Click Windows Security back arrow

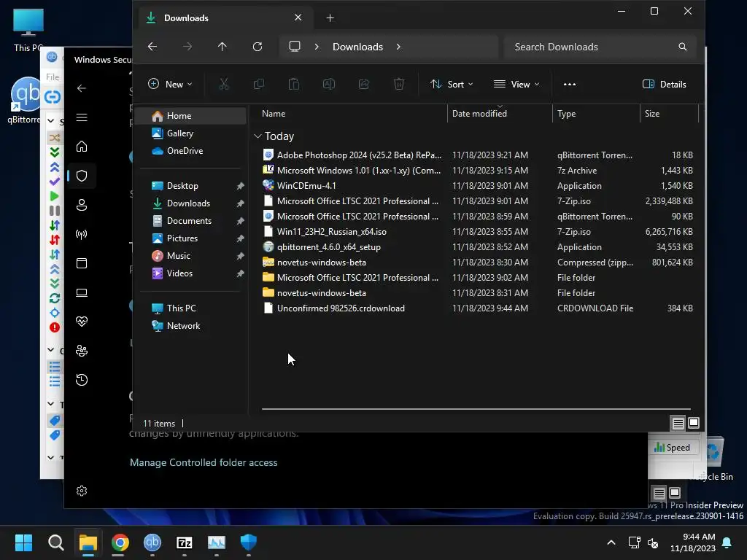(x=82, y=88)
